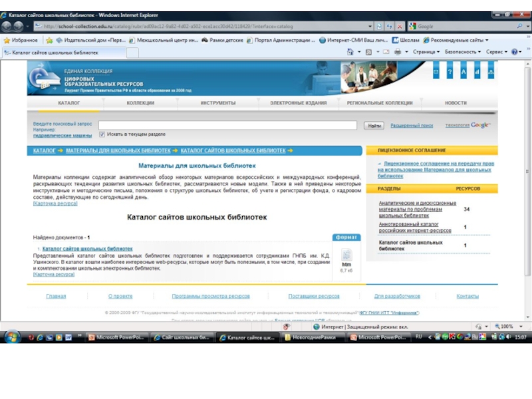Switch to the Сайт школьных би... taskbar window

pos(182,337)
